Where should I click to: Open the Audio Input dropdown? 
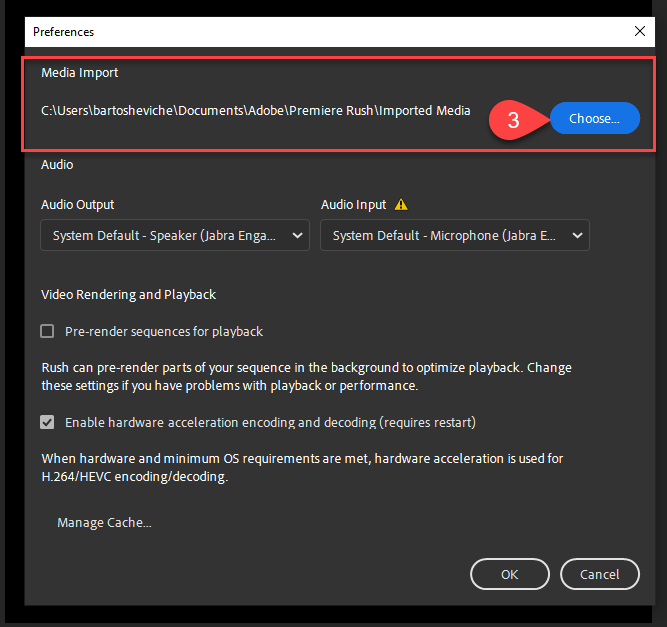pos(455,235)
